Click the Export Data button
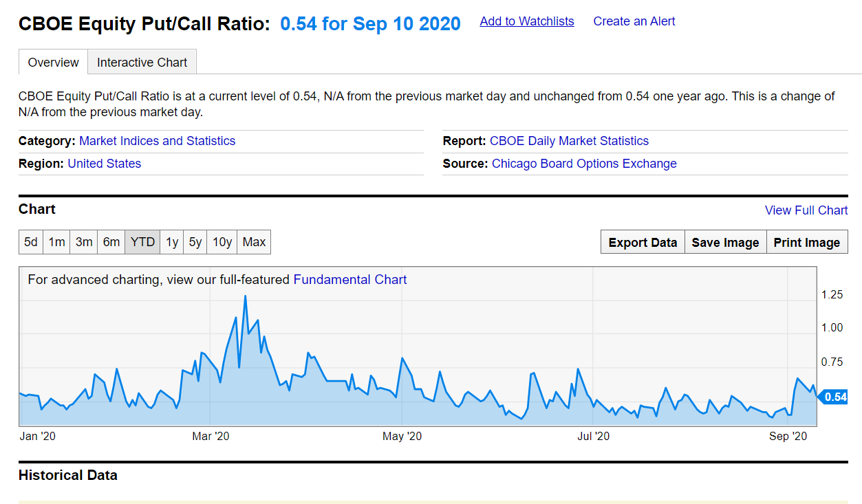862x504 pixels. coord(643,242)
